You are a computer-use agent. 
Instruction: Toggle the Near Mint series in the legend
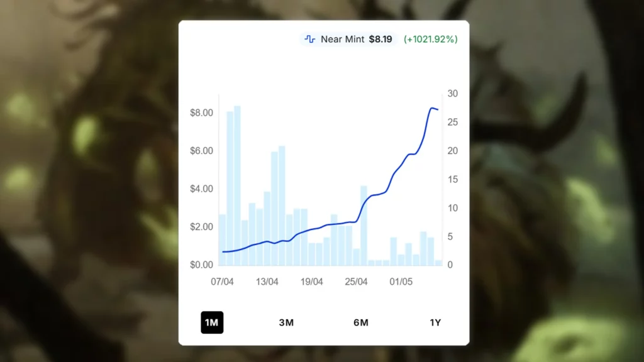coord(343,39)
